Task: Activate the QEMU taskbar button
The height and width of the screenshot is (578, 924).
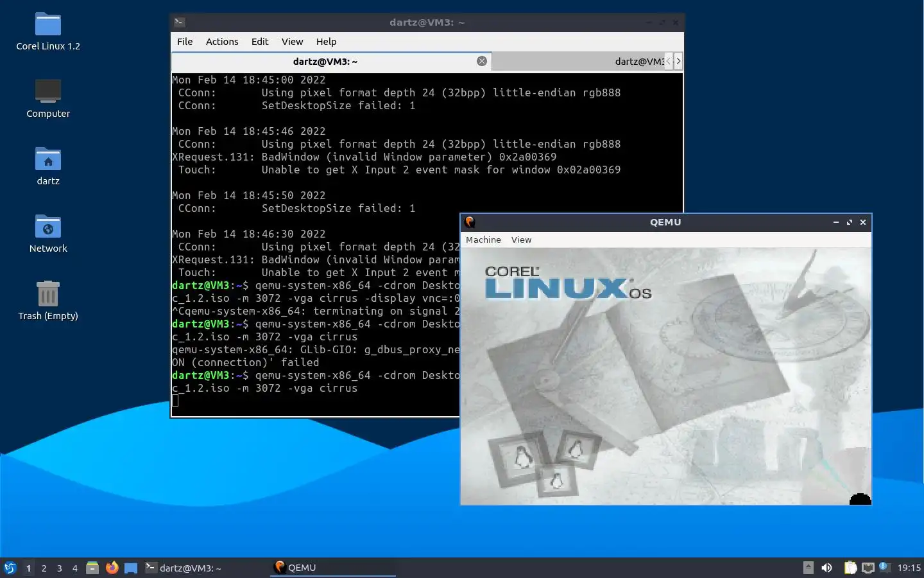Action: tap(332, 568)
